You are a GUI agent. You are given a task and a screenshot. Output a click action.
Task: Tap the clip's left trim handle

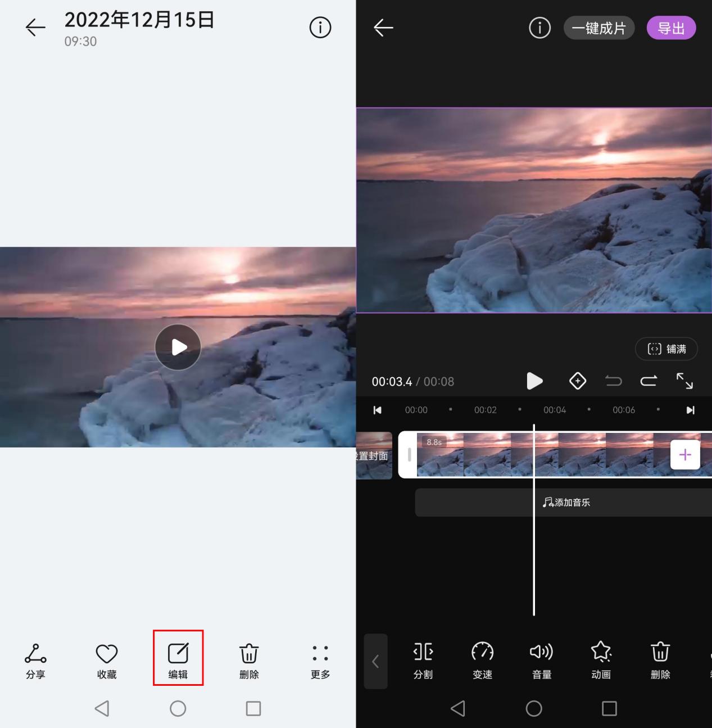tap(409, 455)
